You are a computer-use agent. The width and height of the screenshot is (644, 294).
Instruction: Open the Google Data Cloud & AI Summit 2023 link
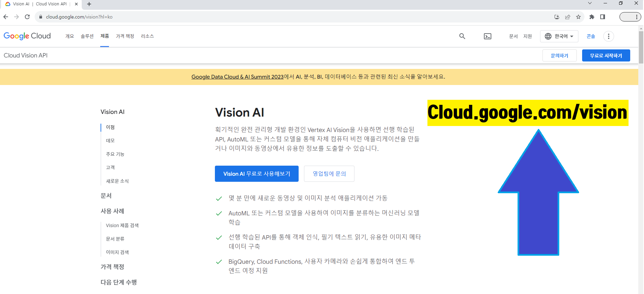(237, 77)
